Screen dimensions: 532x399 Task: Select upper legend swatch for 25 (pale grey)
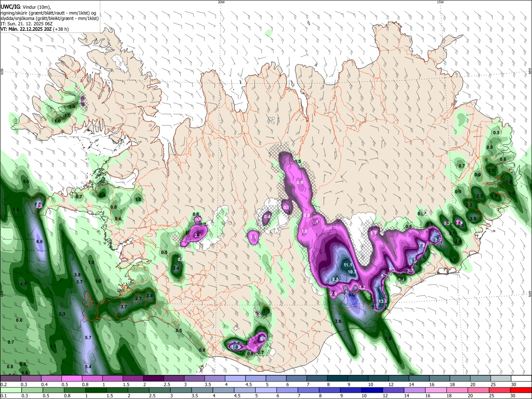tap(501, 378)
